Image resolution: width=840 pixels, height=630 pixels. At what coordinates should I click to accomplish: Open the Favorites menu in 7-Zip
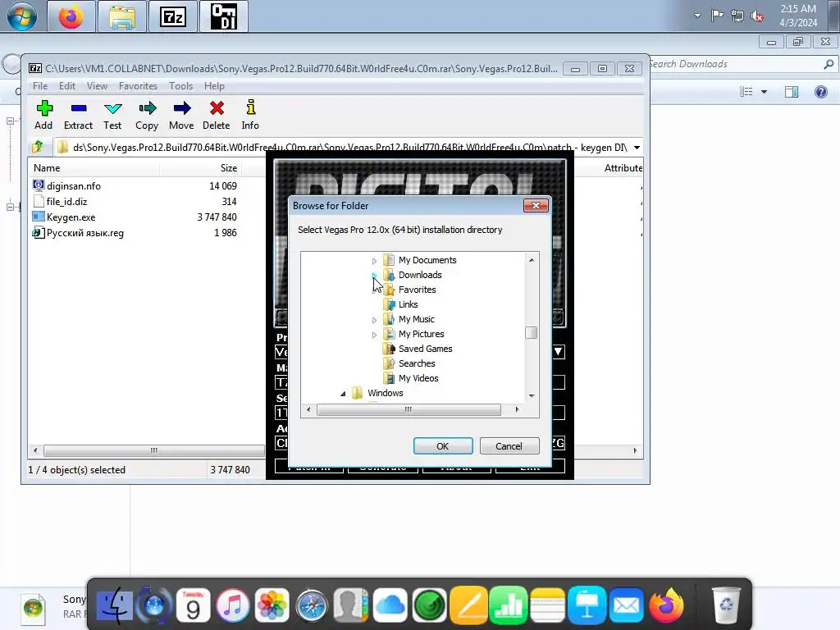click(138, 85)
